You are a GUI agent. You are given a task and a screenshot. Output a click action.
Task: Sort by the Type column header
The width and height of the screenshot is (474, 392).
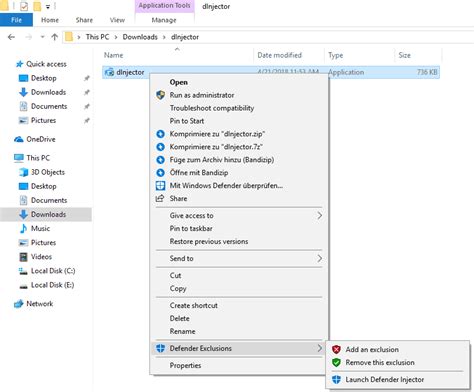point(335,55)
